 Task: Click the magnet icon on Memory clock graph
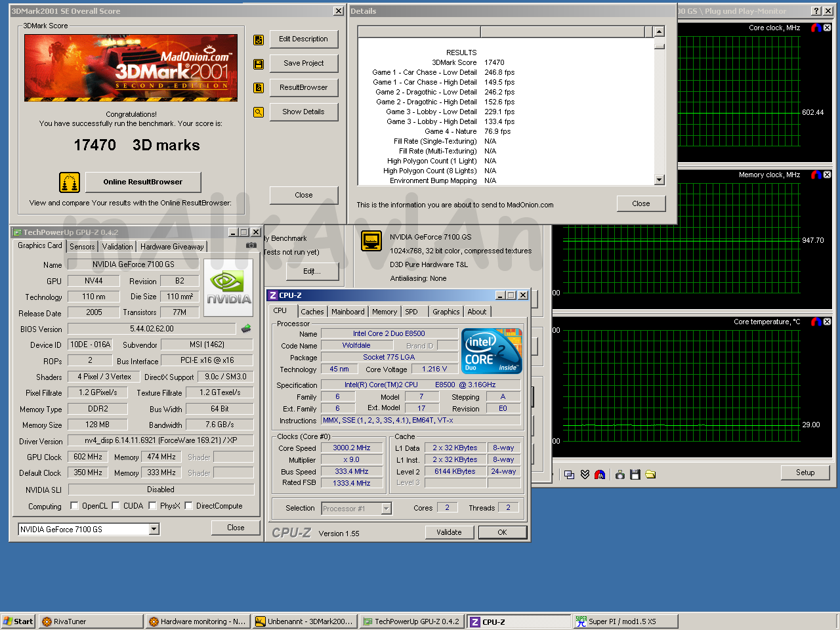click(x=816, y=175)
